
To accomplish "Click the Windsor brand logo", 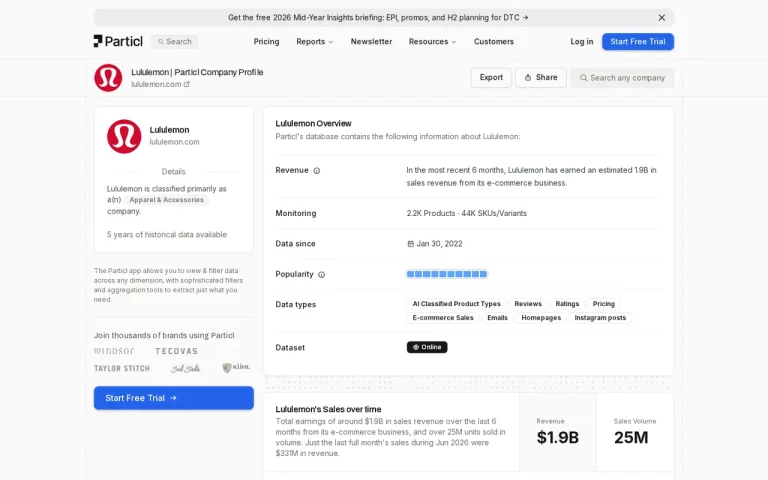I will click(114, 351).
